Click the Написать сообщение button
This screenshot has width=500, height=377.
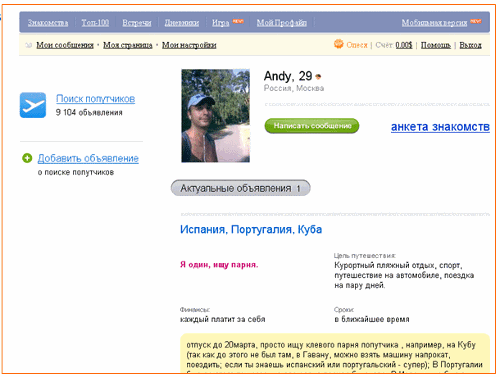(x=312, y=126)
